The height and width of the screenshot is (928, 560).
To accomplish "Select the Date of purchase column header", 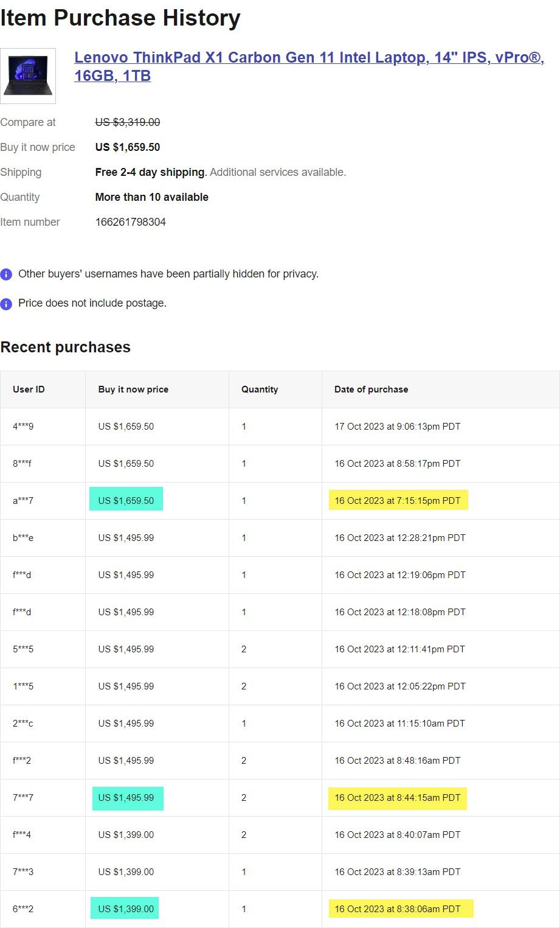I will (x=371, y=389).
